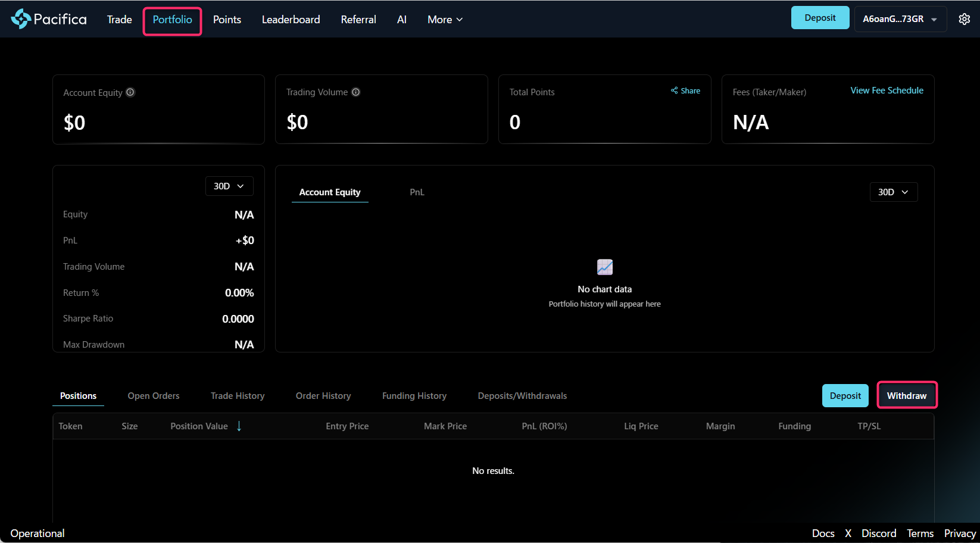
Task: Open the Discord link in the footer
Action: click(x=878, y=533)
